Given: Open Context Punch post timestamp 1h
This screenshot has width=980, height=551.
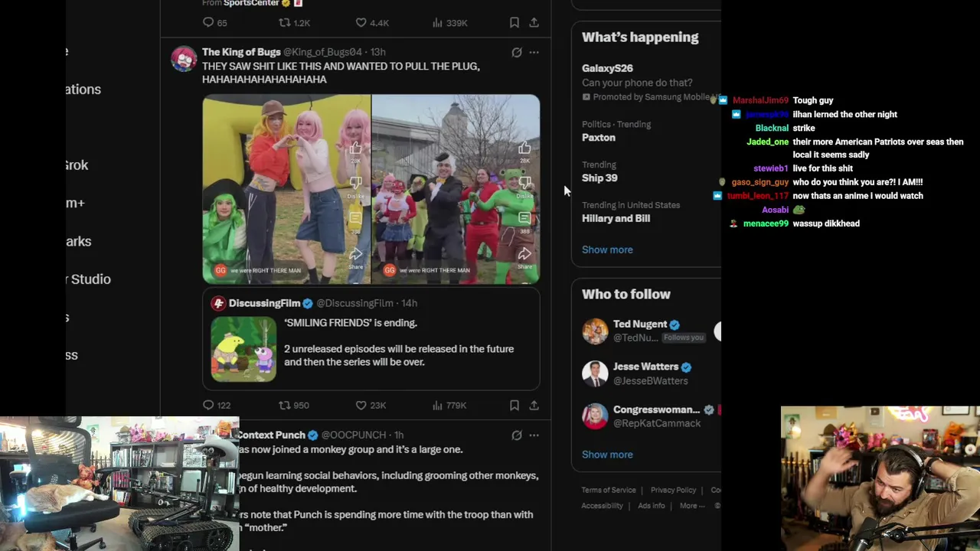Looking at the screenshot, I should pyautogui.click(x=399, y=435).
